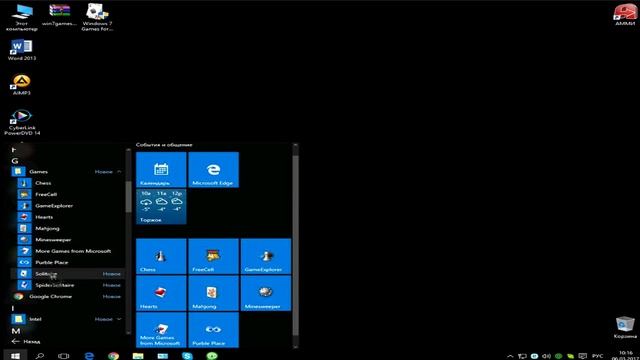
Task: Select the Корзина recycle bin icon
Action: [625, 327]
